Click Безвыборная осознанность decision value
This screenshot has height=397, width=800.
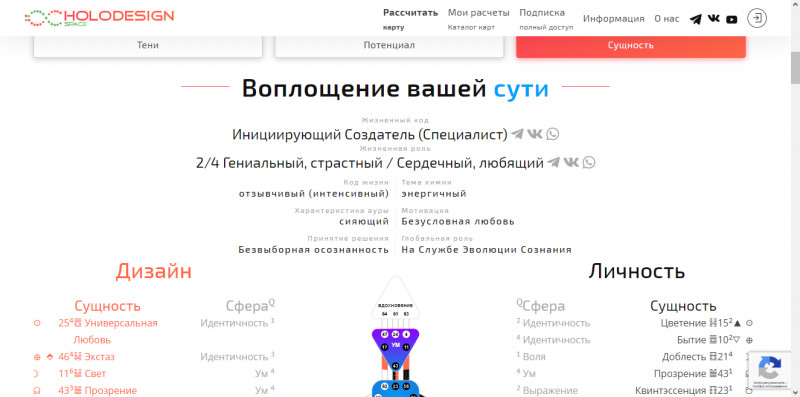tap(314, 250)
